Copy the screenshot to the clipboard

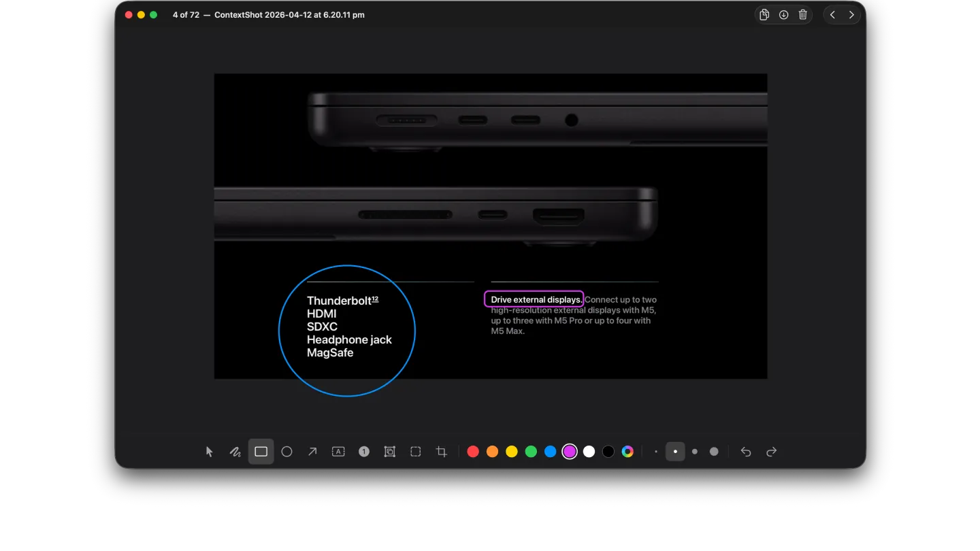[764, 15]
